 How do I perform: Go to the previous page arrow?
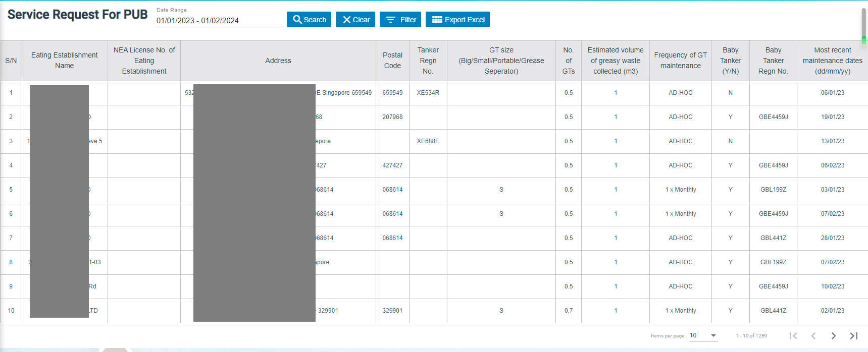click(813, 336)
